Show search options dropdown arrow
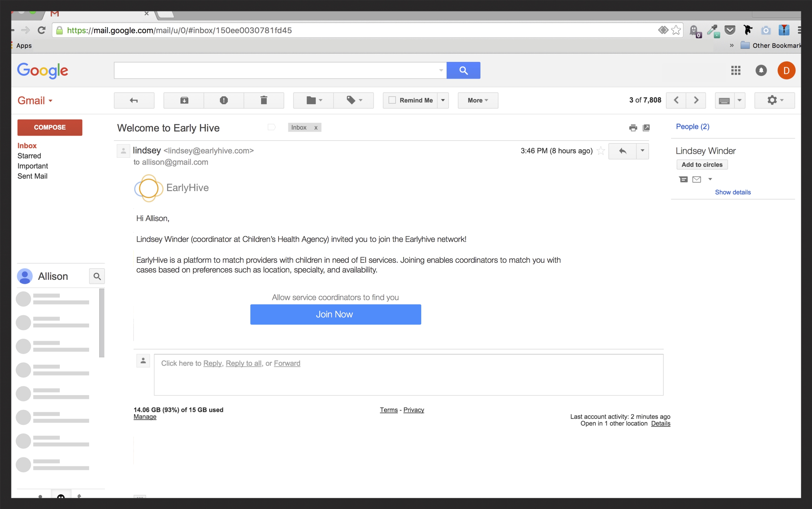Viewport: 812px width, 509px height. tap(441, 70)
